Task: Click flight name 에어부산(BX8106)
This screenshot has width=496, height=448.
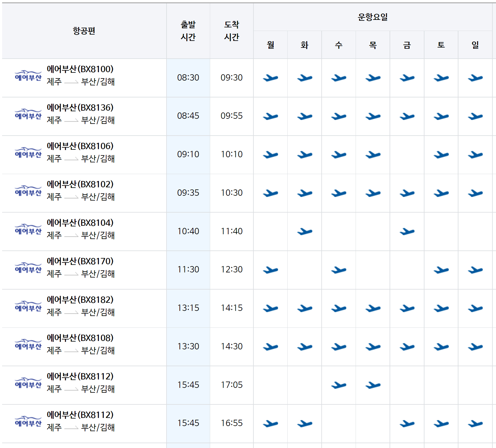Action: point(80,146)
